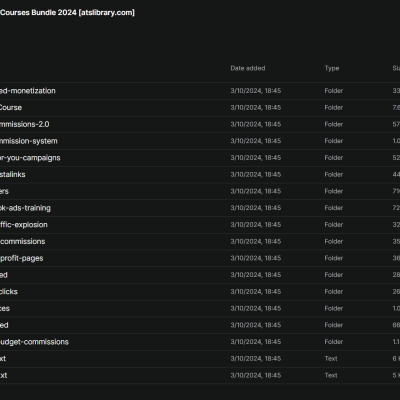Open the folder ending in stalinks
The width and height of the screenshot is (400, 400).
click(x=13, y=174)
